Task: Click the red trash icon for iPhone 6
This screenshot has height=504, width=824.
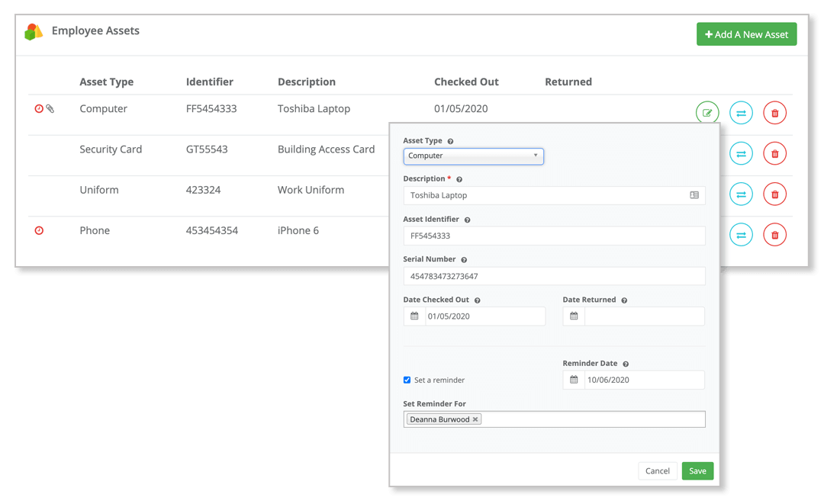Action: click(774, 235)
